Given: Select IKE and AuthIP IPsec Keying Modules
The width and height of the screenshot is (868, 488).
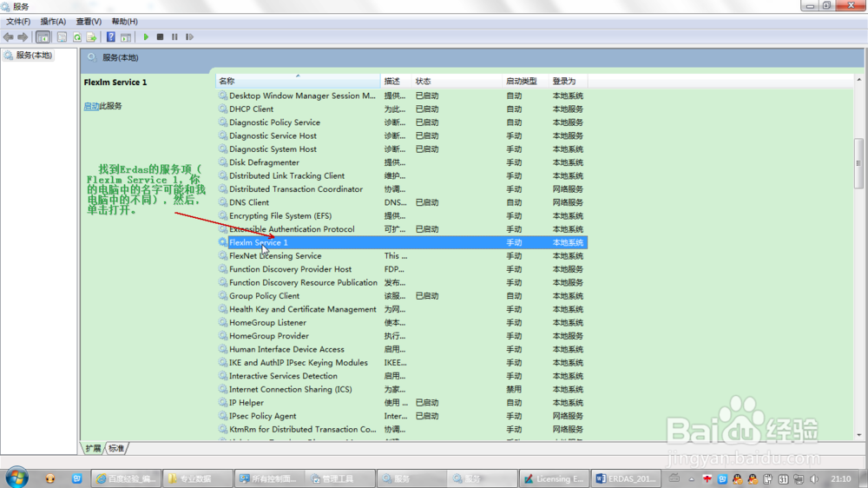Looking at the screenshot, I should [402, 363].
